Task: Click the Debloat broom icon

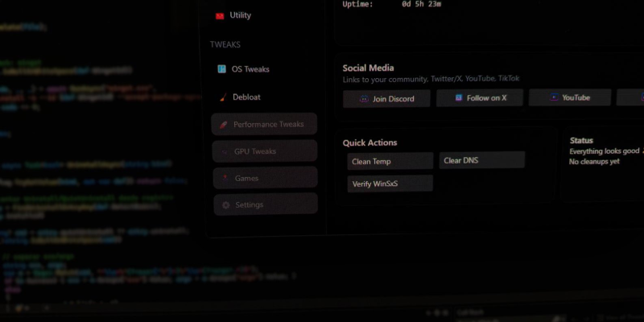Action: coord(222,97)
